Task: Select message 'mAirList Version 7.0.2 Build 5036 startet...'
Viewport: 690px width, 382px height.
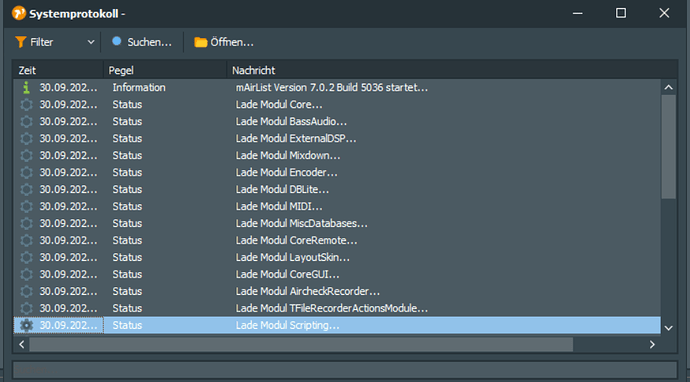Action: (x=331, y=88)
